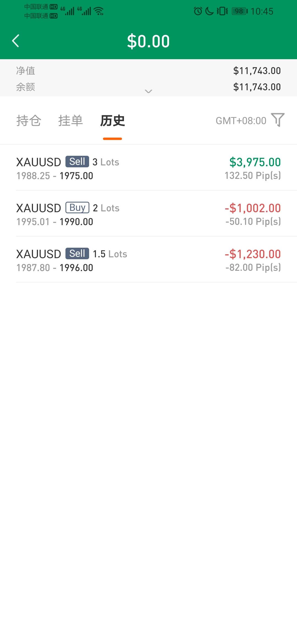
Task: Tap the battery level indicator
Action: 240,11
